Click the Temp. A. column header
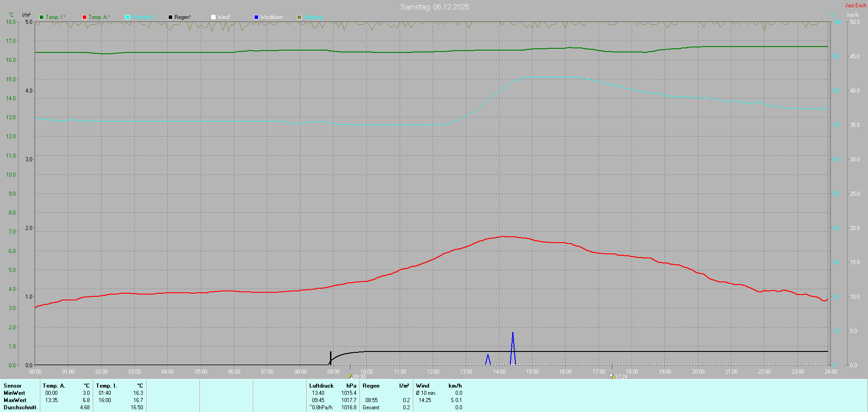 pyautogui.click(x=54, y=386)
